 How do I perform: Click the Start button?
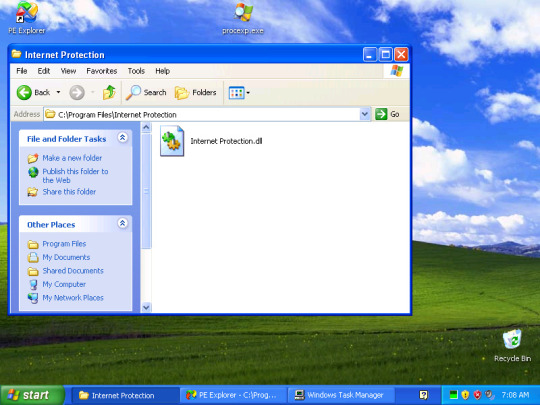click(32, 395)
